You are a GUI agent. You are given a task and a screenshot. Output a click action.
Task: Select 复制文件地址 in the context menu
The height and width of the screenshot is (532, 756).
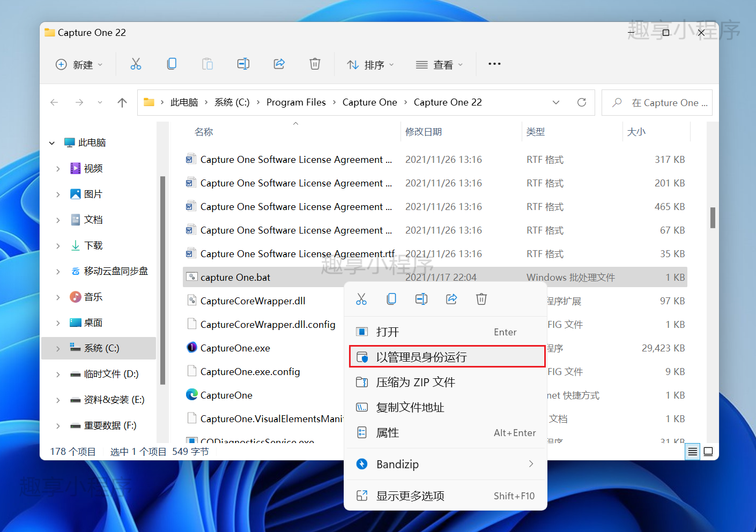coord(446,407)
